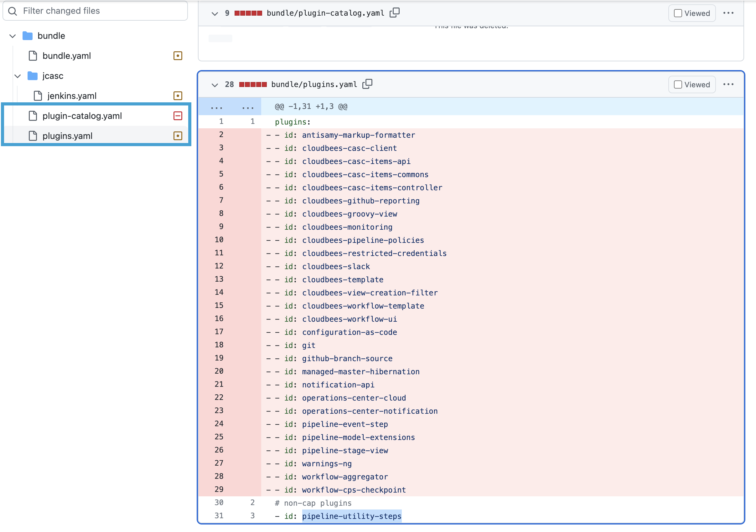Collapse the jcasc folder in file tree
The width and height of the screenshot is (756, 532).
coord(18,76)
